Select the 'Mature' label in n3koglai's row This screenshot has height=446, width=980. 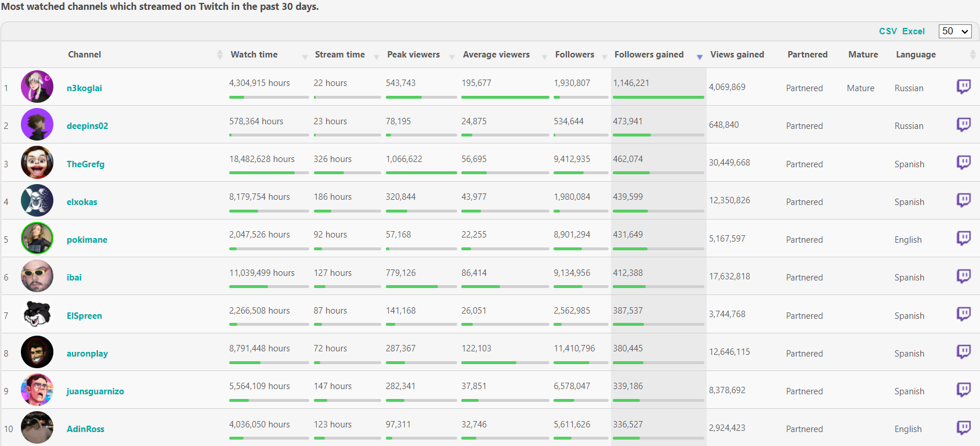860,88
